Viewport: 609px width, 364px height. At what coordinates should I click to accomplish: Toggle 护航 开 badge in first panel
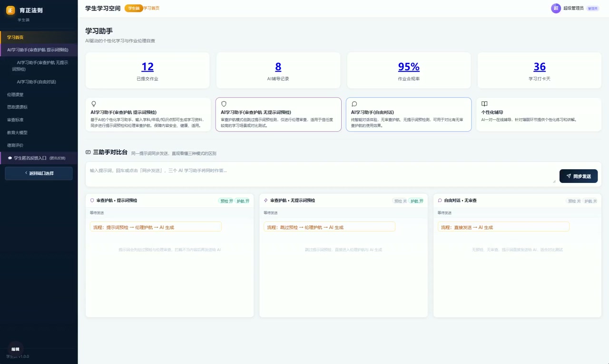[243, 201]
